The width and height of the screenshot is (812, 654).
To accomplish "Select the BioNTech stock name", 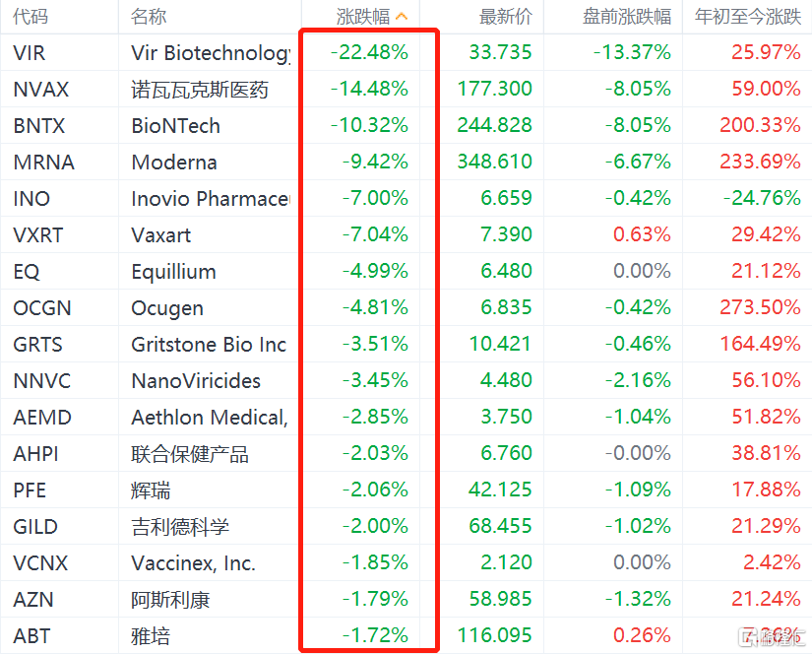I will pyautogui.click(x=175, y=126).
